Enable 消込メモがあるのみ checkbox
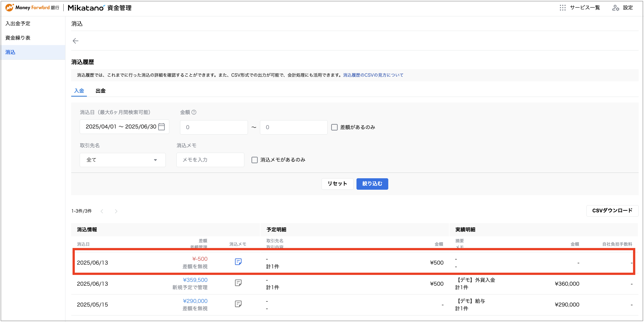This screenshot has height=322, width=644. tap(255, 160)
